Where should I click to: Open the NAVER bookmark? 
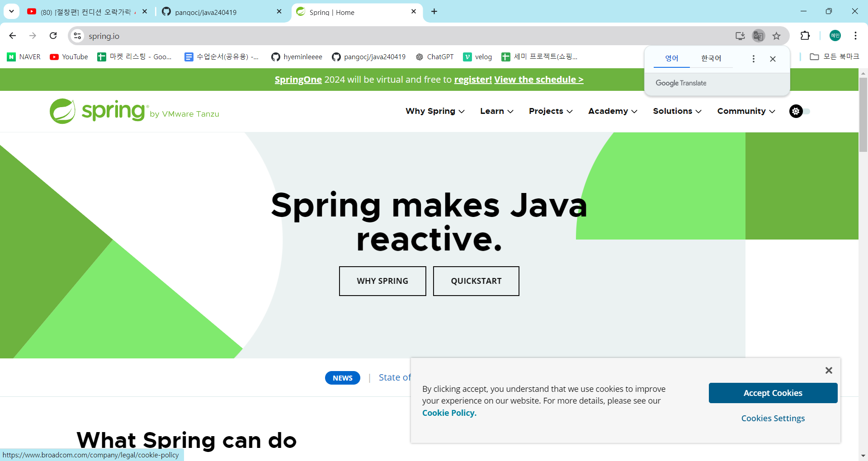click(24, 56)
